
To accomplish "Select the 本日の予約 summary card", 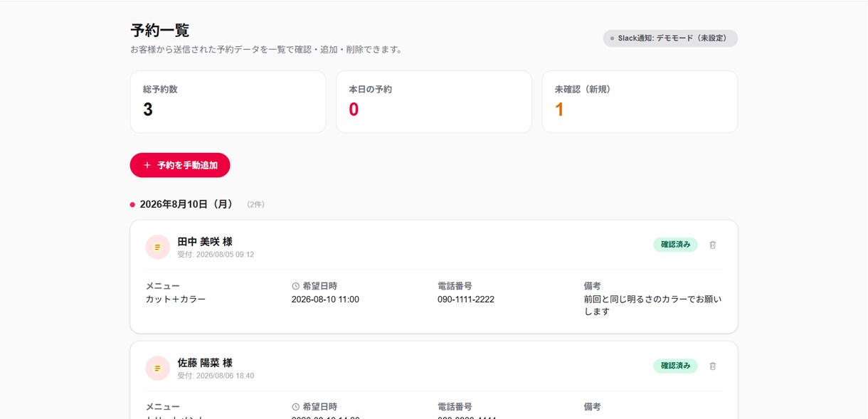I will pyautogui.click(x=434, y=102).
